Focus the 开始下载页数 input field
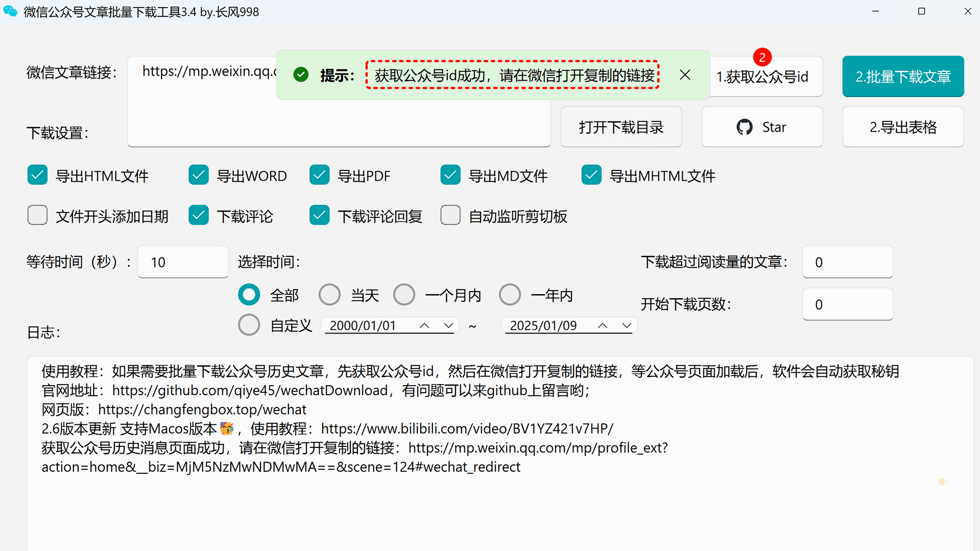 pos(848,304)
